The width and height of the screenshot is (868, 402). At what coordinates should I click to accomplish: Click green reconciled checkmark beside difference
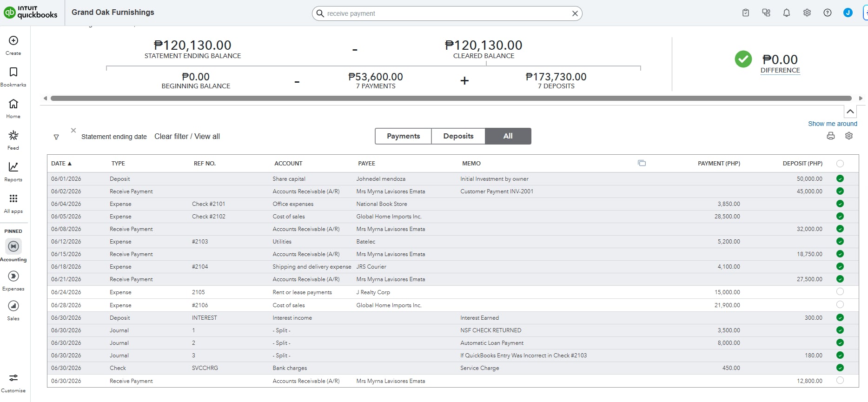click(x=743, y=59)
